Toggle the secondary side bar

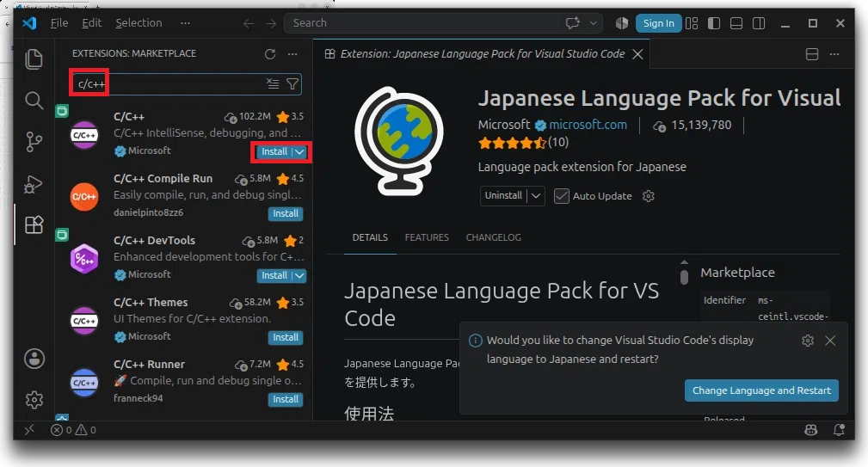pos(759,23)
